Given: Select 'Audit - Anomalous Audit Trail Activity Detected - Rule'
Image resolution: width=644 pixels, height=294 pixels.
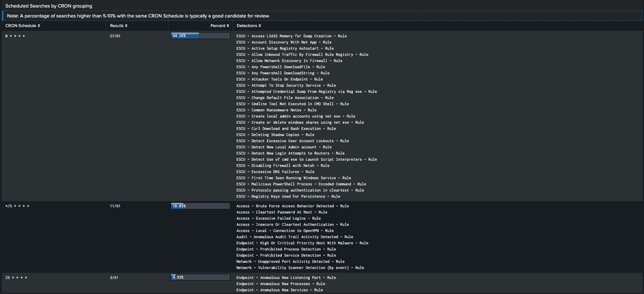Looking at the screenshot, I should point(295,237).
